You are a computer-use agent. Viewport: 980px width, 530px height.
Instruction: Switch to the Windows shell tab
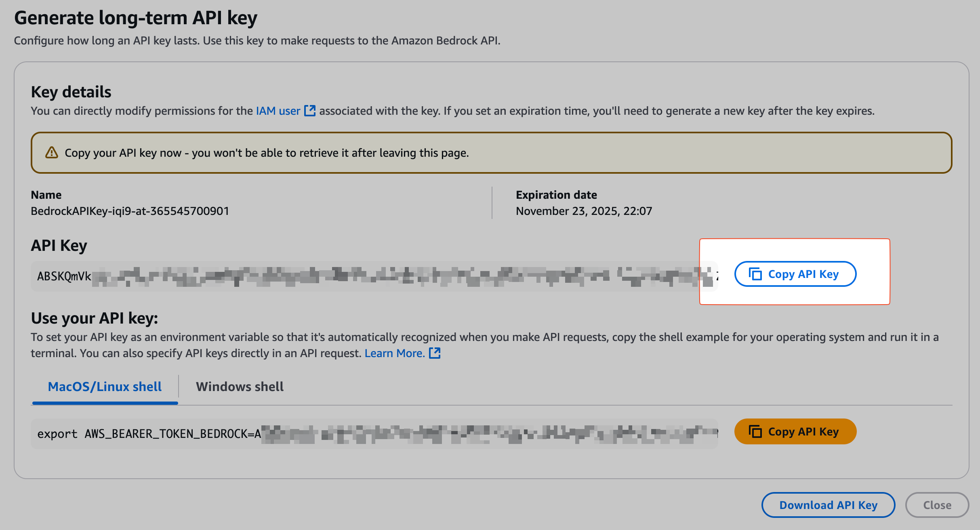[x=240, y=386]
